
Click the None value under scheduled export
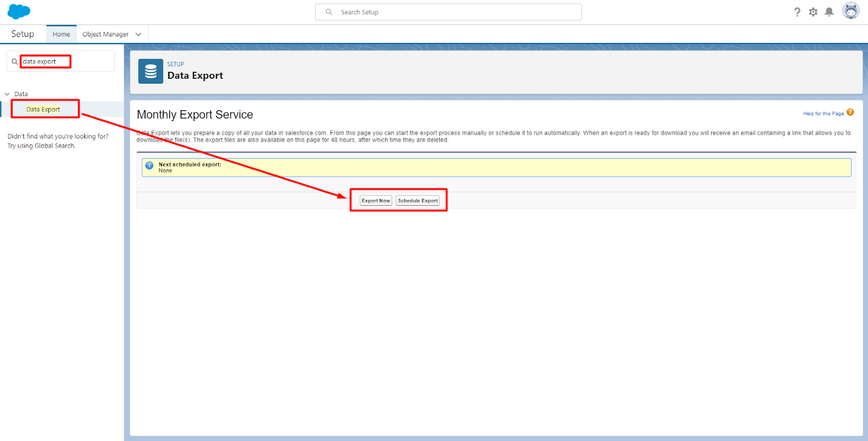(165, 171)
